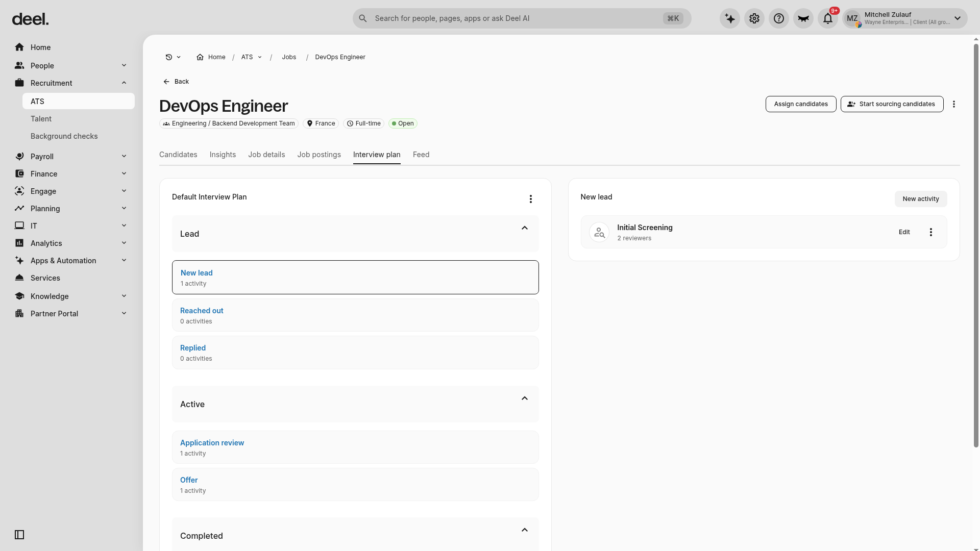Image resolution: width=980 pixels, height=551 pixels.
Task: Click the Services sidebar icon
Action: click(19, 278)
